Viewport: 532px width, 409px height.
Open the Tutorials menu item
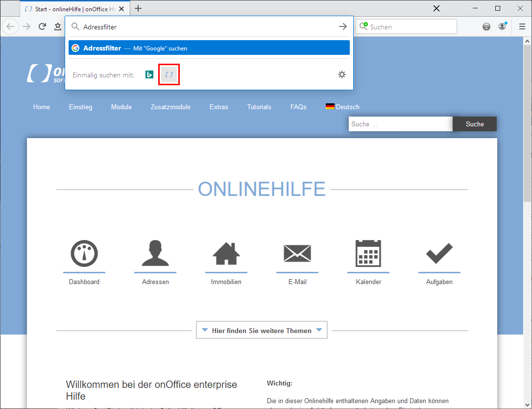tap(259, 107)
